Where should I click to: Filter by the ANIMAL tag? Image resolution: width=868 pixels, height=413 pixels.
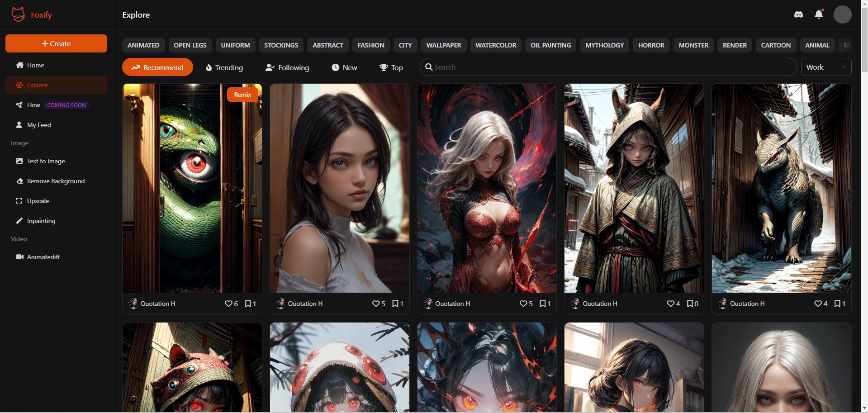coord(817,45)
